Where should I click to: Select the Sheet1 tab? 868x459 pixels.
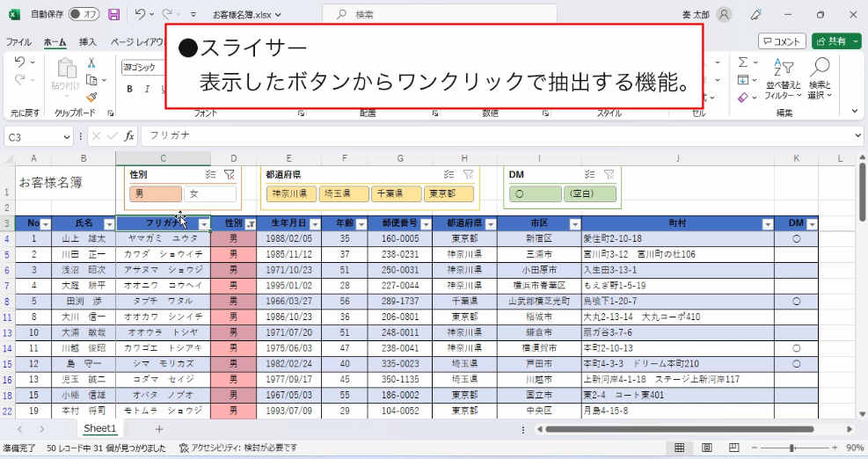99,428
